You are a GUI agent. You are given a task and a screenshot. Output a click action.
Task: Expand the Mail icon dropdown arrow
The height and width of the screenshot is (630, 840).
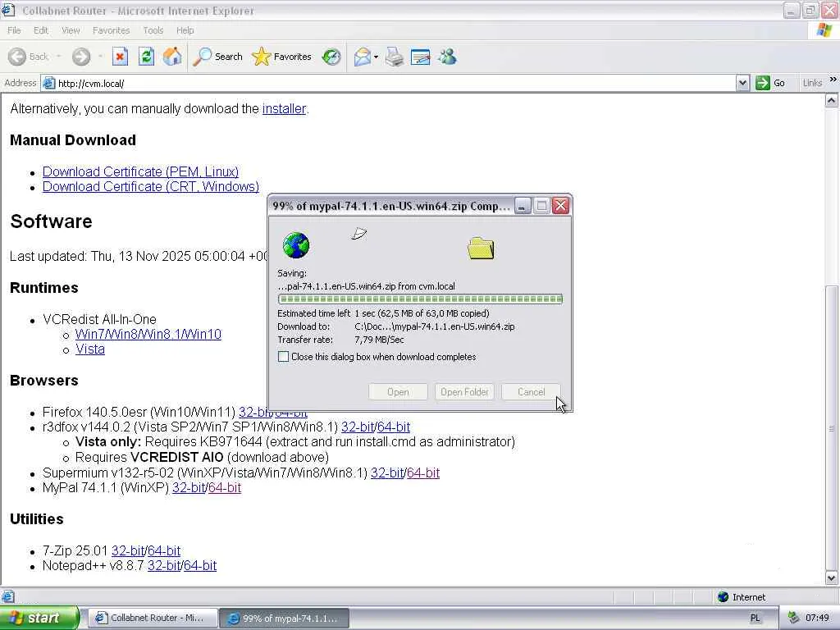coord(376,57)
